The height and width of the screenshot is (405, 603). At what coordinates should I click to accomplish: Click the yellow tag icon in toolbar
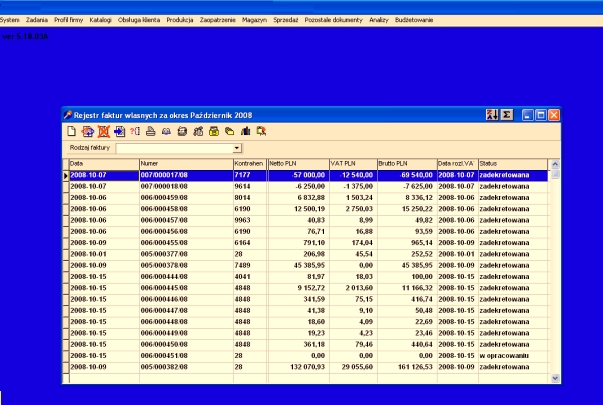(230, 132)
